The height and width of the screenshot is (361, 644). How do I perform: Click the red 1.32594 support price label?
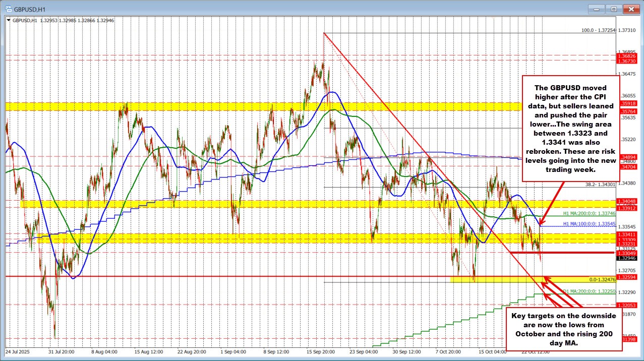(x=627, y=277)
